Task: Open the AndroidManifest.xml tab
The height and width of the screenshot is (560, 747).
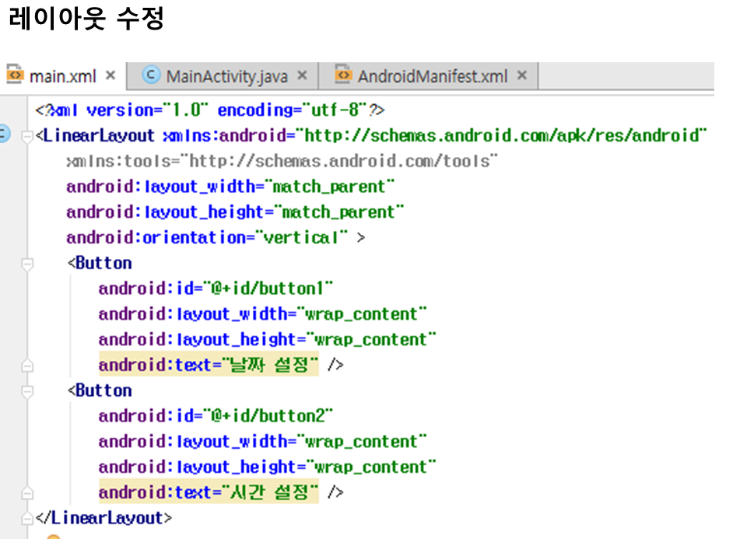Action: 432,76
